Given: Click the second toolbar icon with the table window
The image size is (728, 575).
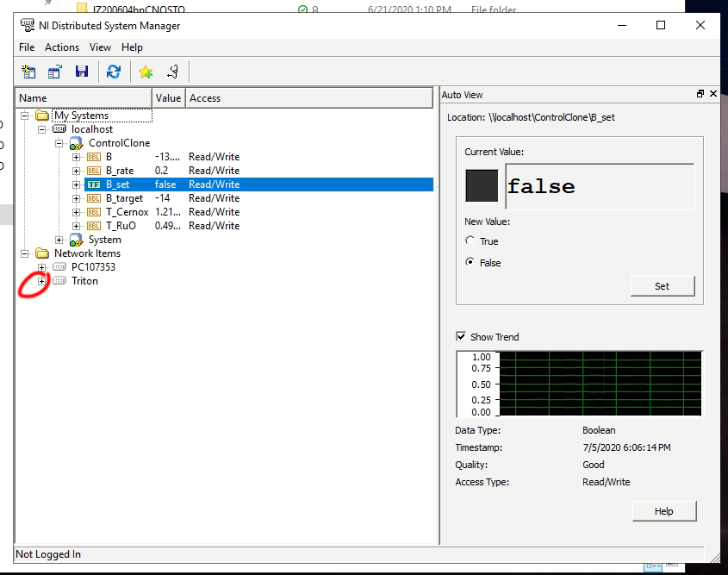Looking at the screenshot, I should click(55, 72).
